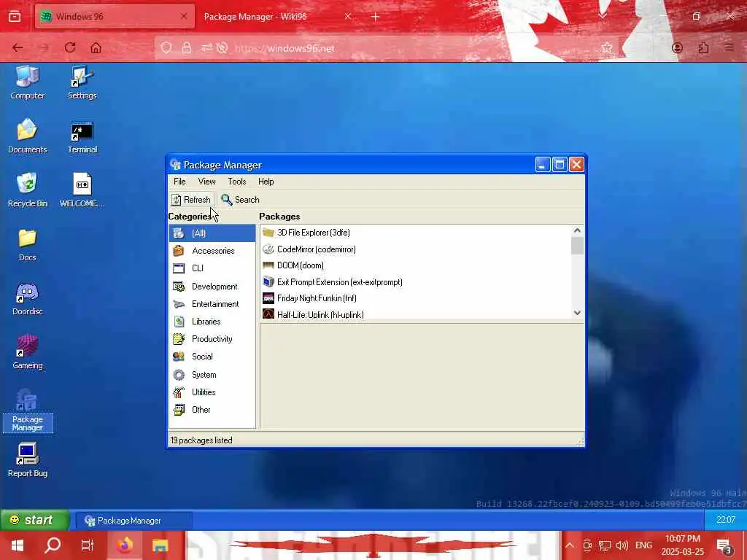Image resolution: width=747 pixels, height=560 pixels.
Task: Open the Report Bug desktop shortcut
Action: (x=27, y=460)
